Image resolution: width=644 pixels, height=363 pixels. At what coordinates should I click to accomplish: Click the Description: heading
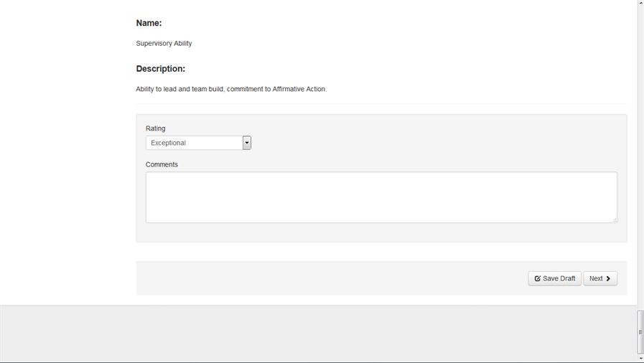pos(160,69)
